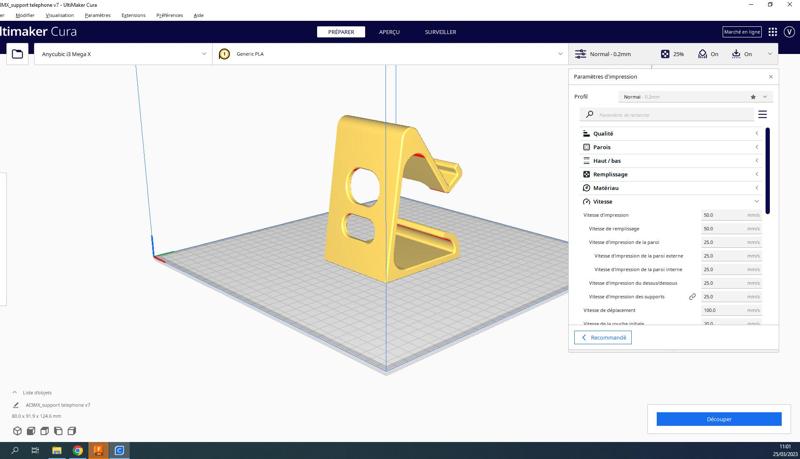This screenshot has width=800, height=459.
Task: Click the infill 25% icon
Action: pyautogui.click(x=665, y=54)
